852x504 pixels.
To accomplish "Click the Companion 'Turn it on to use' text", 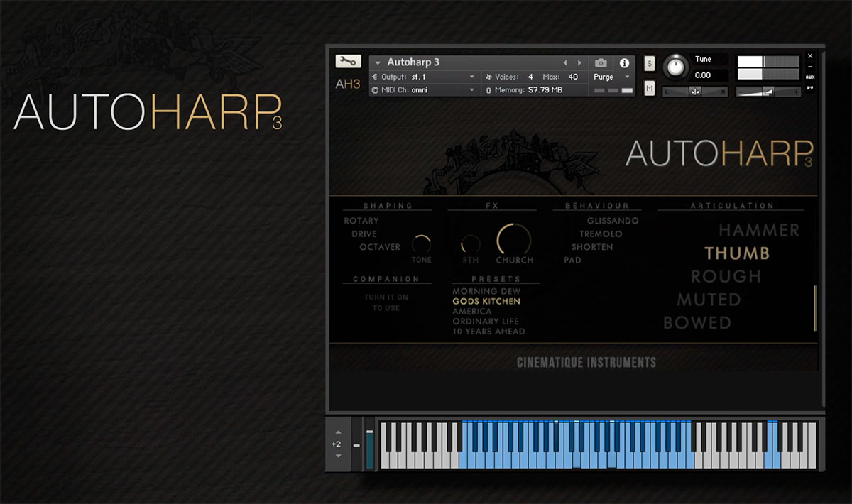I will click(386, 302).
